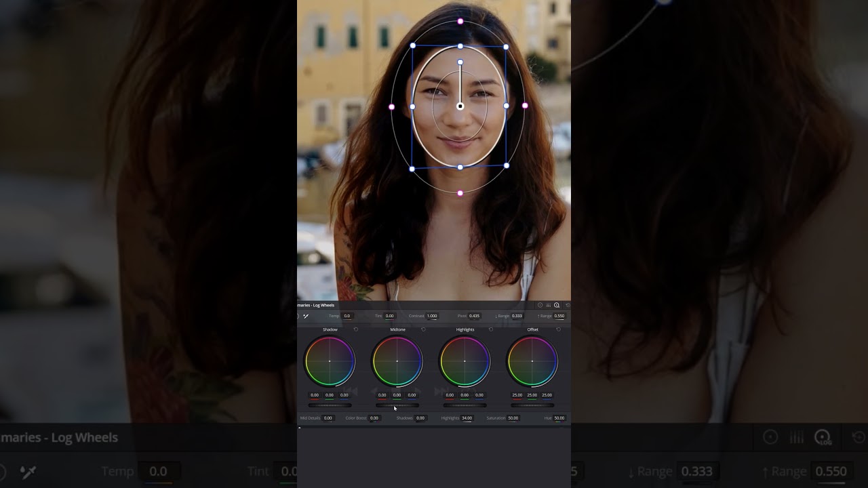
Task: Click the Highlights color wheel center
Action: coord(465,361)
